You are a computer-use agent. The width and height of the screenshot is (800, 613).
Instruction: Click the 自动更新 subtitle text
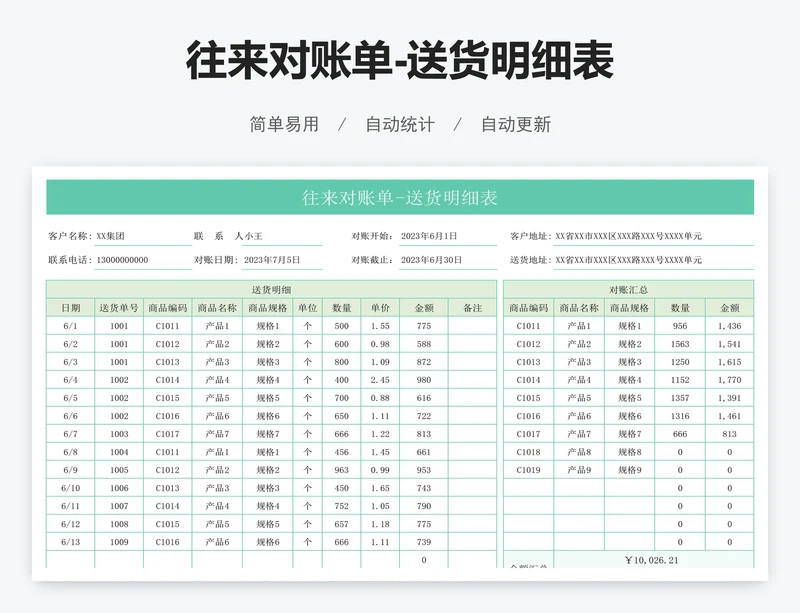(516, 125)
